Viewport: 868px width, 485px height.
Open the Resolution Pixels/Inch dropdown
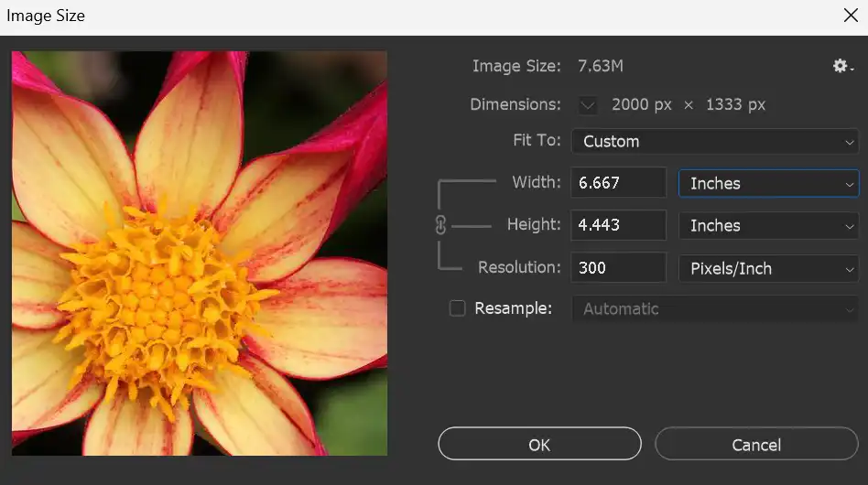[x=768, y=268]
